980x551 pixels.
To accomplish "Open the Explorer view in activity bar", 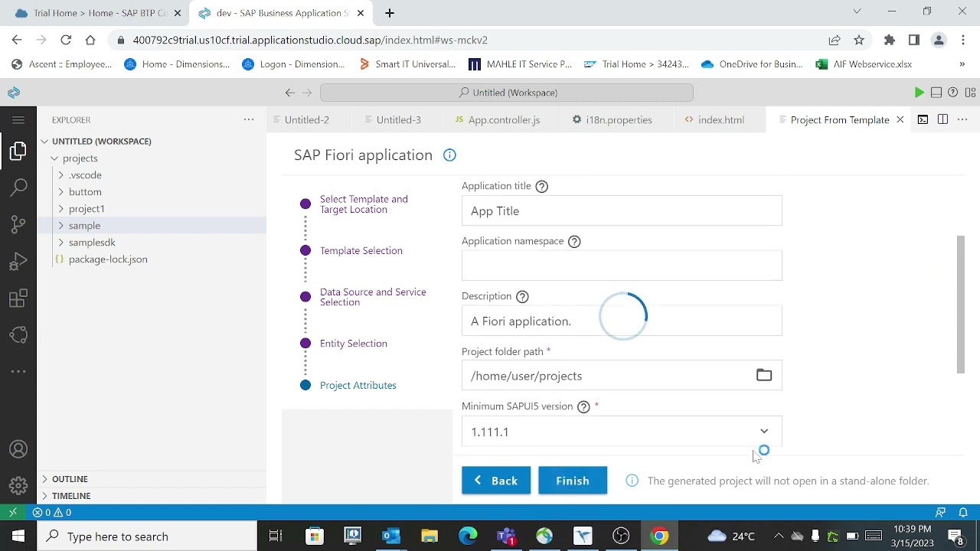I will coord(18,151).
